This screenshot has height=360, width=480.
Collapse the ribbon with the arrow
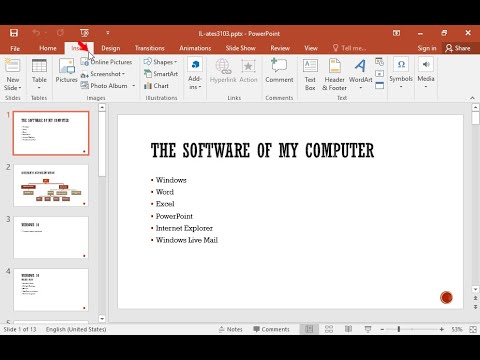[x=472, y=98]
